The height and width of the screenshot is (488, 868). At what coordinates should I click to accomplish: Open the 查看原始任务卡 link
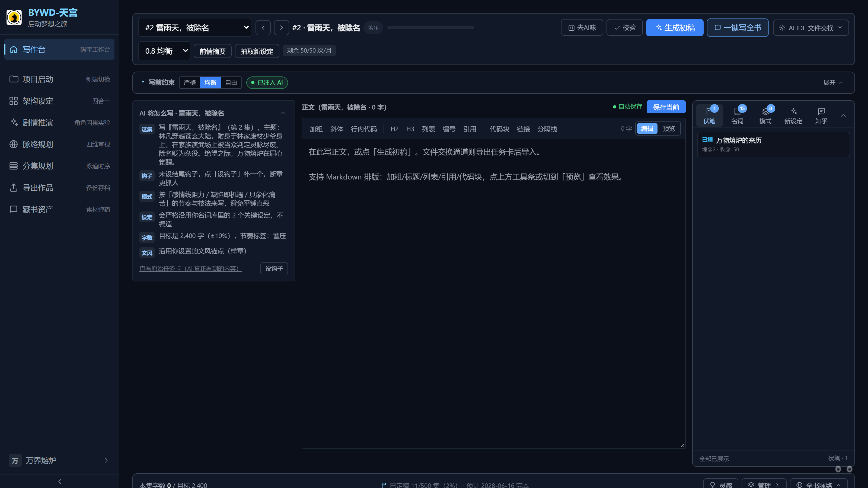pyautogui.click(x=190, y=268)
